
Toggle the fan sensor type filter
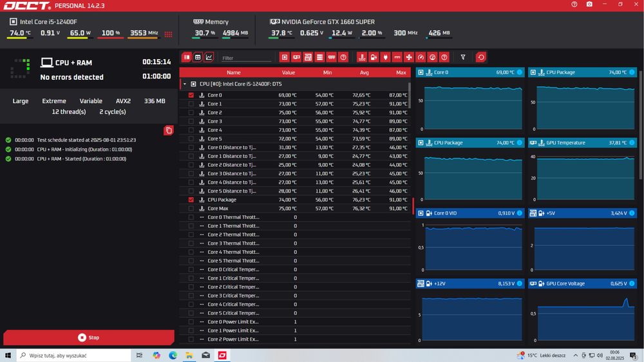tap(409, 57)
